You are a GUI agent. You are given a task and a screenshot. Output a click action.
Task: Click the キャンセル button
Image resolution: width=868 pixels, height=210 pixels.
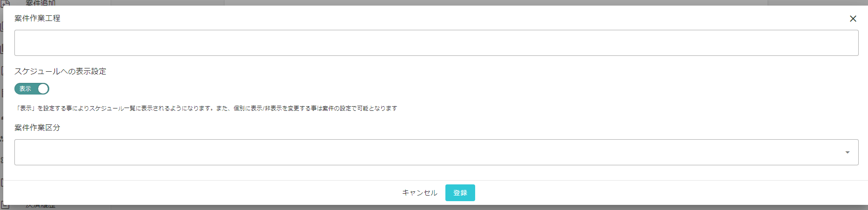pyautogui.click(x=419, y=193)
